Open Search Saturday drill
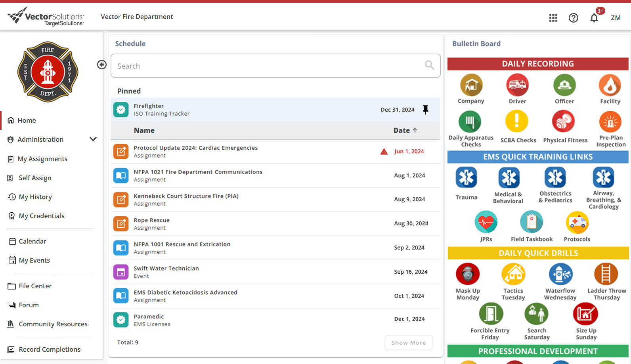The height and width of the screenshot is (364, 631). pos(537,314)
